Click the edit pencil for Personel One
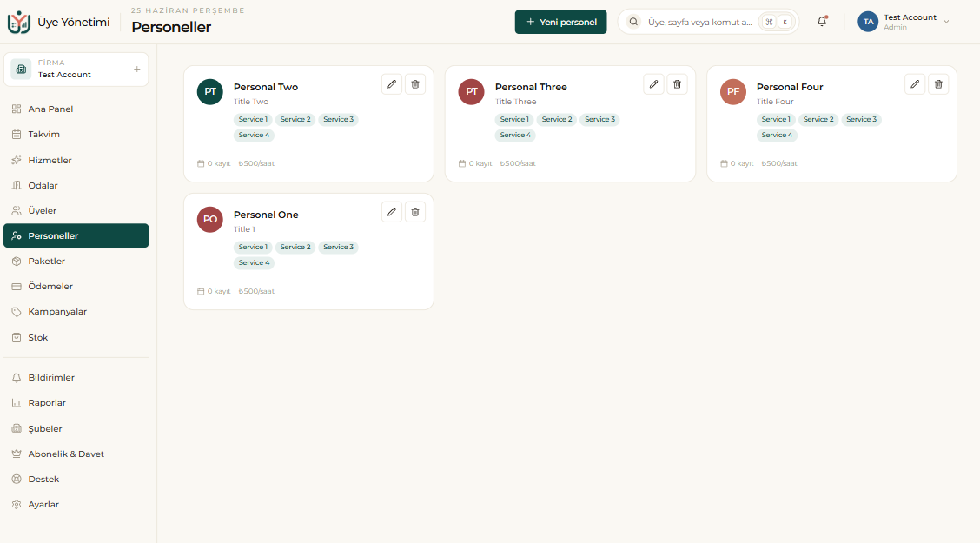This screenshot has height=543, width=980. tap(392, 212)
